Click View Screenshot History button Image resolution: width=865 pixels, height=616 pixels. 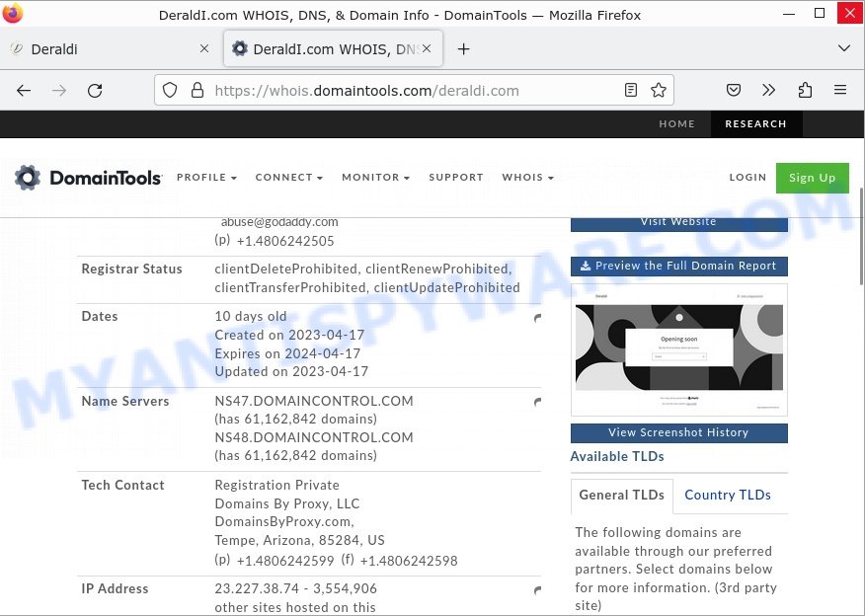[x=678, y=433]
